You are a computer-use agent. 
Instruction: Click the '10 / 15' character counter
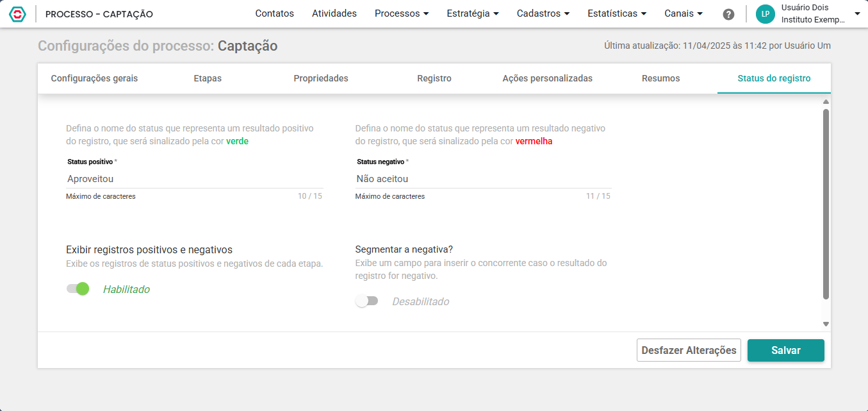click(310, 196)
